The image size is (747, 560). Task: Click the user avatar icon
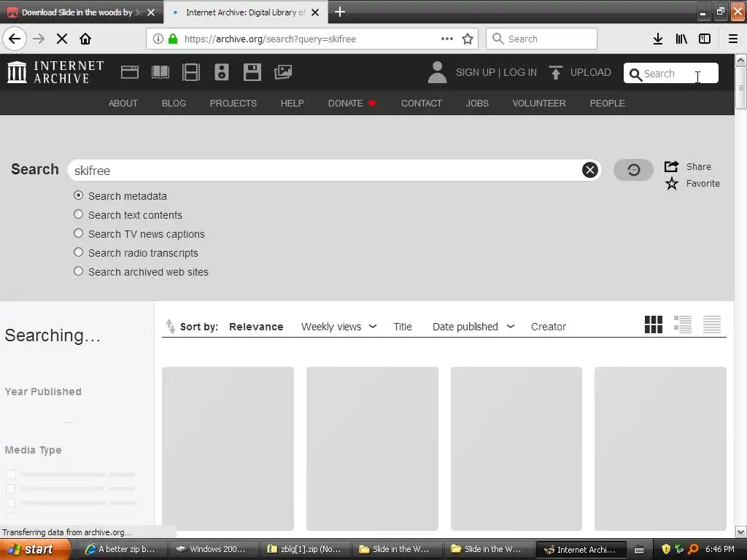(438, 72)
